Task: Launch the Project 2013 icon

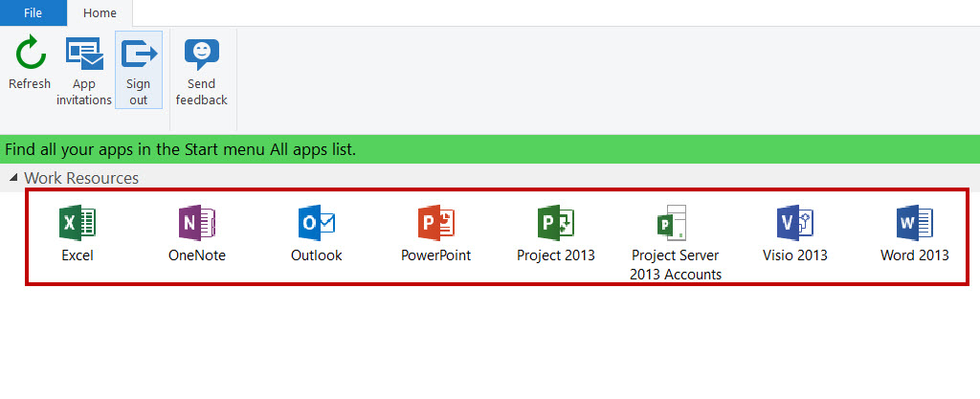Action: coord(556,223)
